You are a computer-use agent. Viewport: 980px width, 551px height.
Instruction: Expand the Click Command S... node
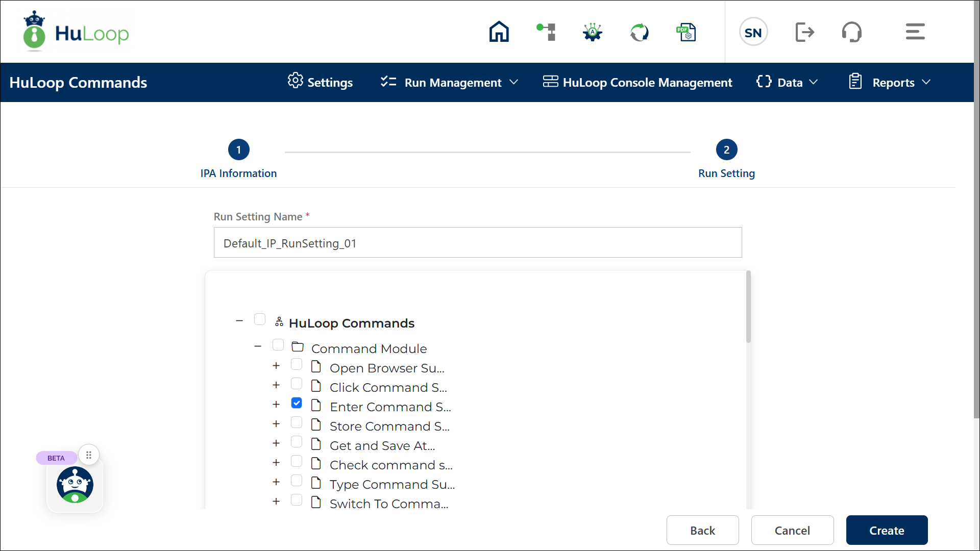coord(276,385)
